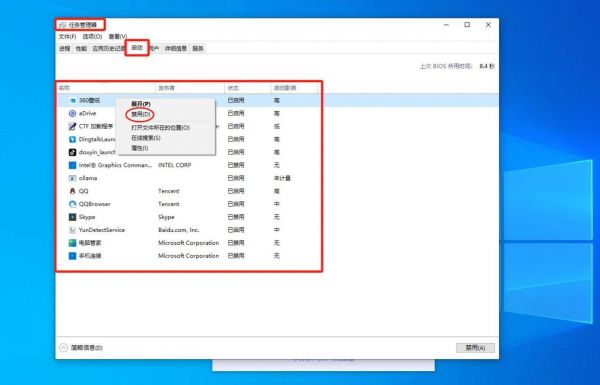Click the 电脑管家 entry icon
Screen dimensions: 600x385
tap(72, 243)
